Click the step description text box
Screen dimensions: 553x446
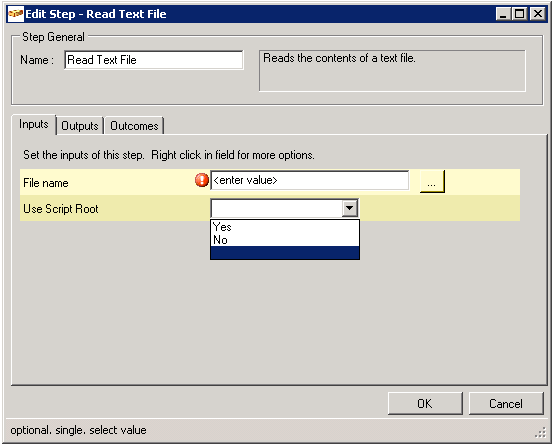(392, 71)
